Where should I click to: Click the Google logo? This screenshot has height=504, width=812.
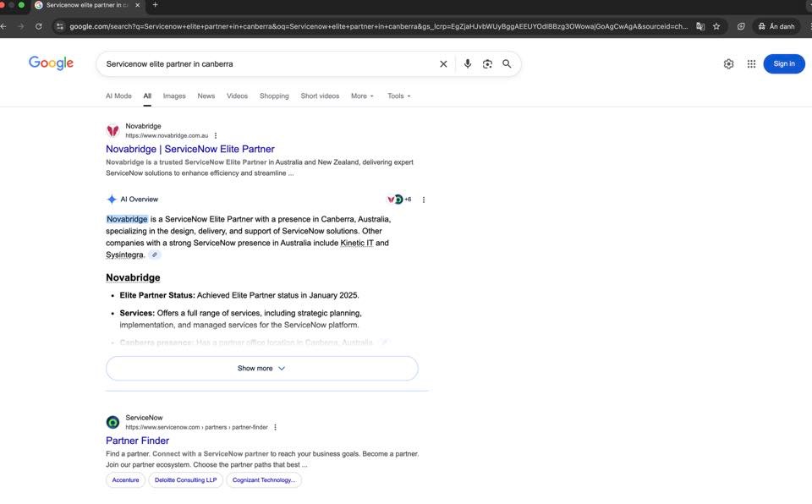51,63
